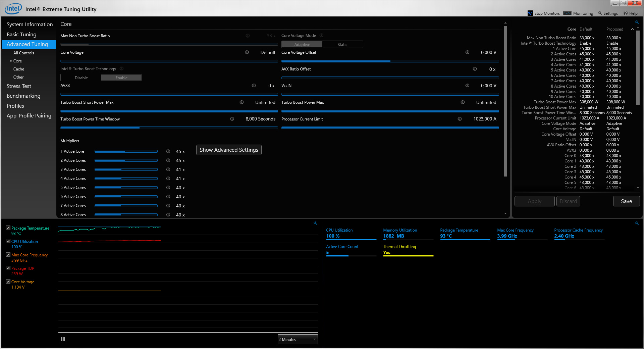The image size is (644, 349).
Task: Toggle the Package TDP checkbox
Action: pyautogui.click(x=8, y=268)
